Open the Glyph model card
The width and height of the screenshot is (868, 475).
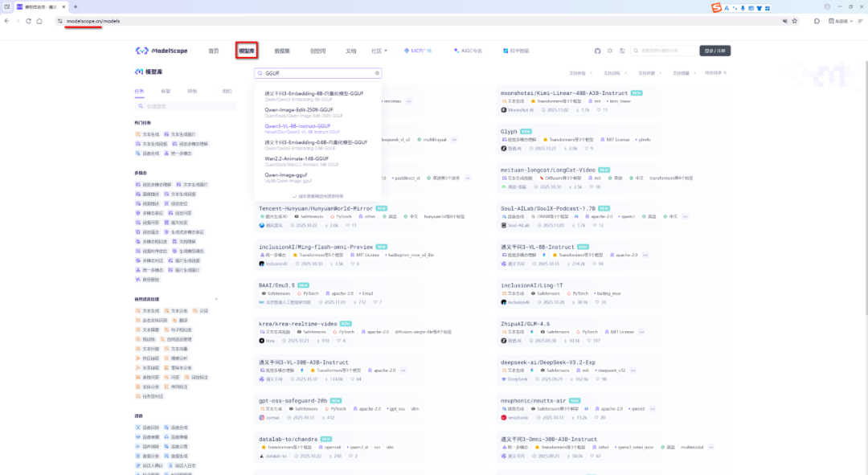(x=509, y=132)
